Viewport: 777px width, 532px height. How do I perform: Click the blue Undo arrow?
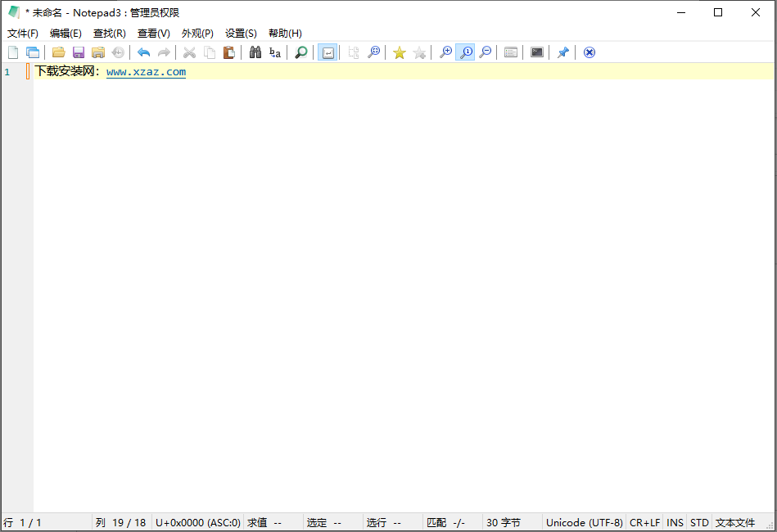coord(144,52)
